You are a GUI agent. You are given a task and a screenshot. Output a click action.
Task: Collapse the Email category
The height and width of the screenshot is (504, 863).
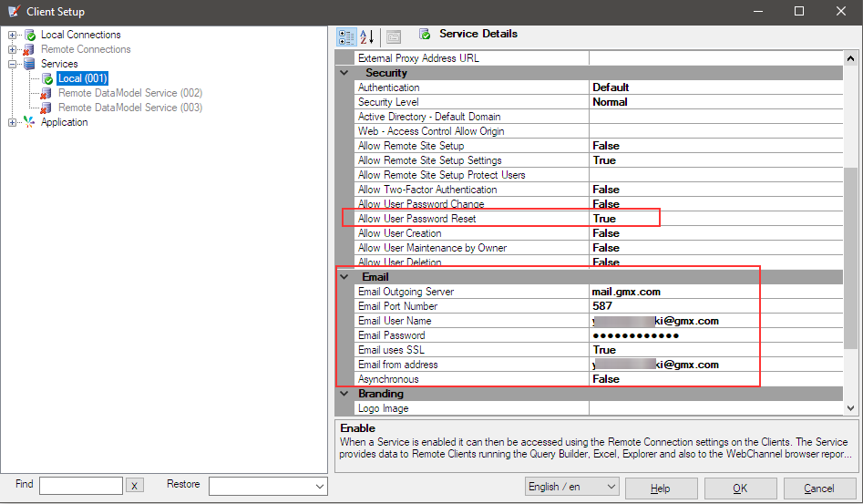click(x=344, y=277)
